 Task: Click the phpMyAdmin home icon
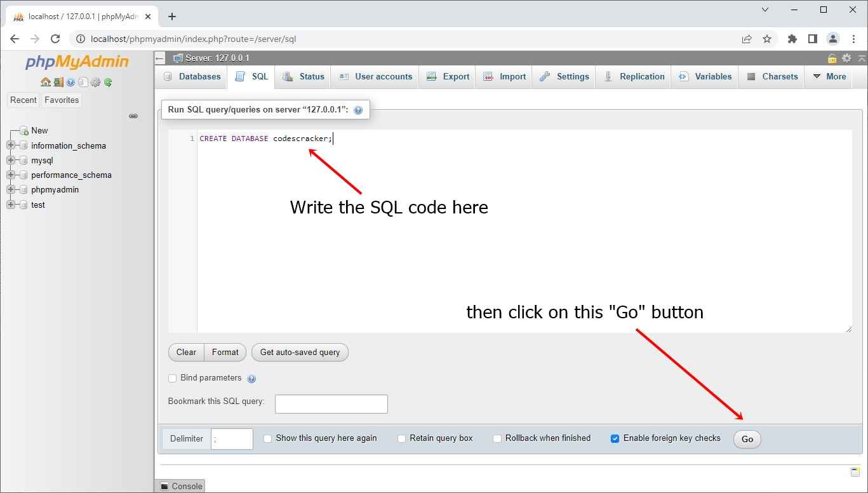point(45,83)
